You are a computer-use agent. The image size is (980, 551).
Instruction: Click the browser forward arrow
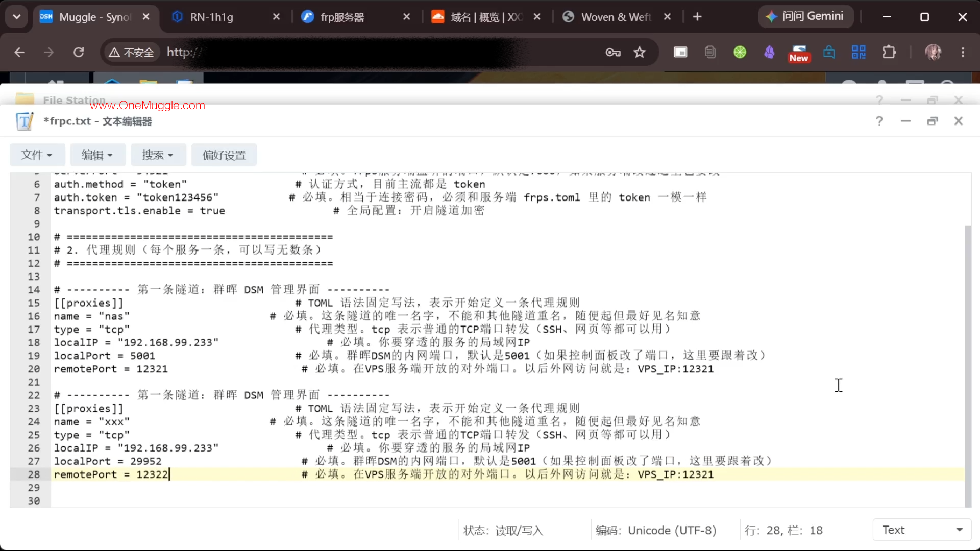click(48, 52)
